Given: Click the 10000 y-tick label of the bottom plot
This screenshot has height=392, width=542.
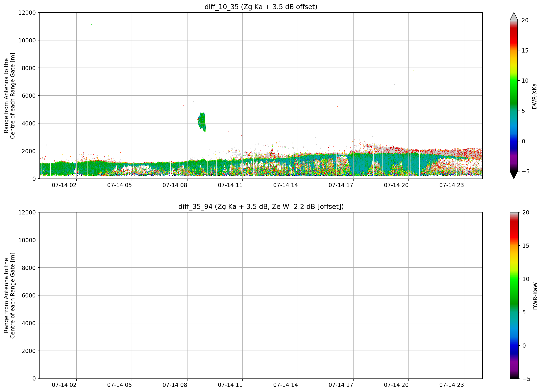Looking at the screenshot, I should click(x=27, y=240).
